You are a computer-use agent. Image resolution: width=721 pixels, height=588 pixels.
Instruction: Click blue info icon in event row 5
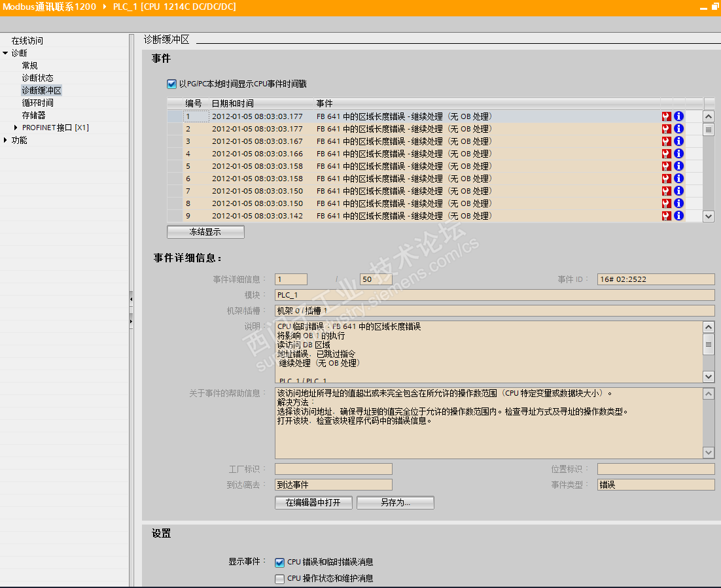click(x=678, y=166)
